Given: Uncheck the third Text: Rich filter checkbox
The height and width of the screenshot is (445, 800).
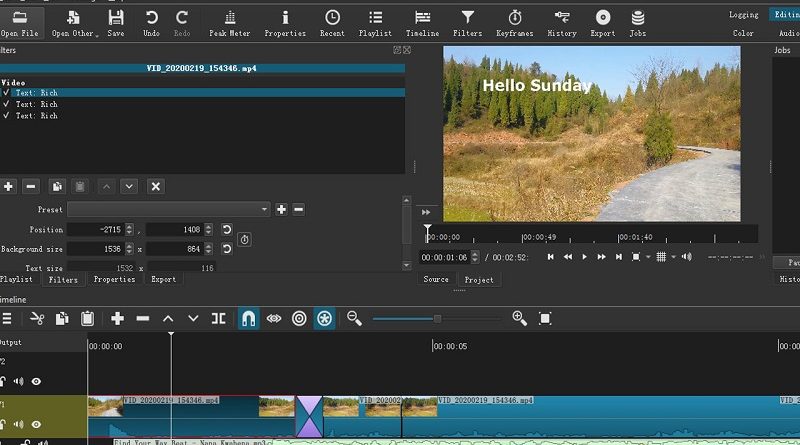Looking at the screenshot, I should 6,116.
